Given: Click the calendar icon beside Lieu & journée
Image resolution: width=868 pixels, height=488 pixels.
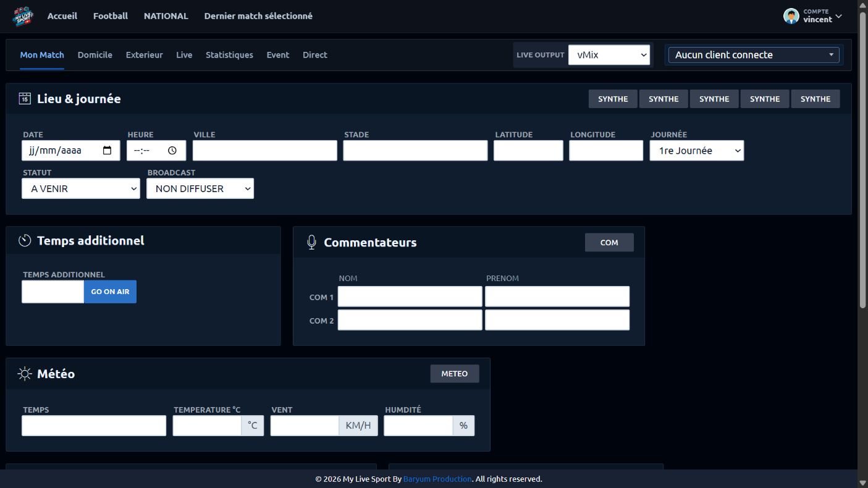Looking at the screenshot, I should 25,99.
